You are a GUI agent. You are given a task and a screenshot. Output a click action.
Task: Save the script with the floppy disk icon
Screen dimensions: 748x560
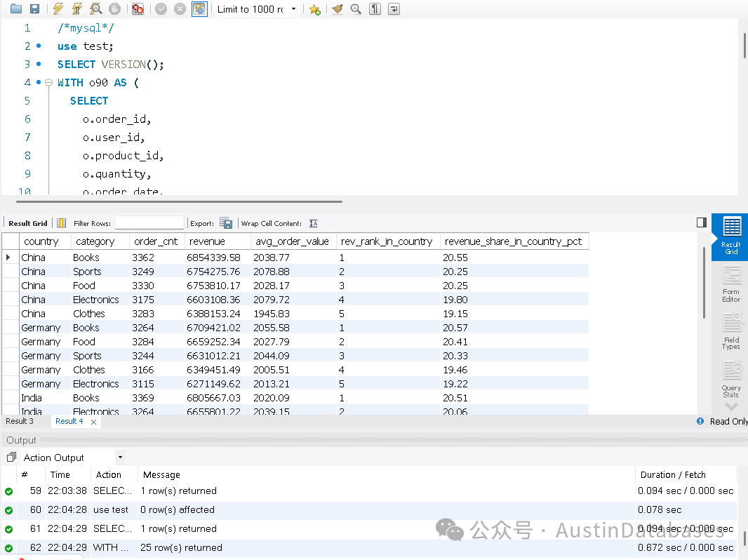(x=34, y=8)
